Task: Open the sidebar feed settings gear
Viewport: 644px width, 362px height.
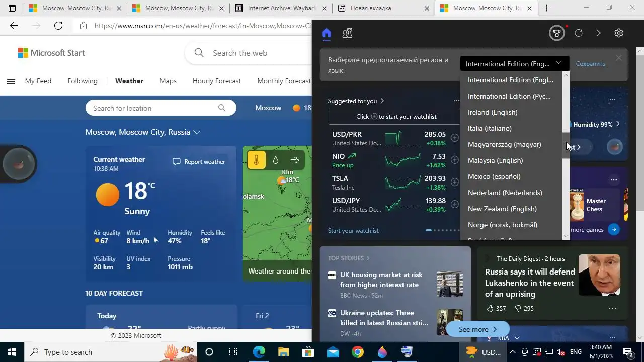Action: coord(619,33)
